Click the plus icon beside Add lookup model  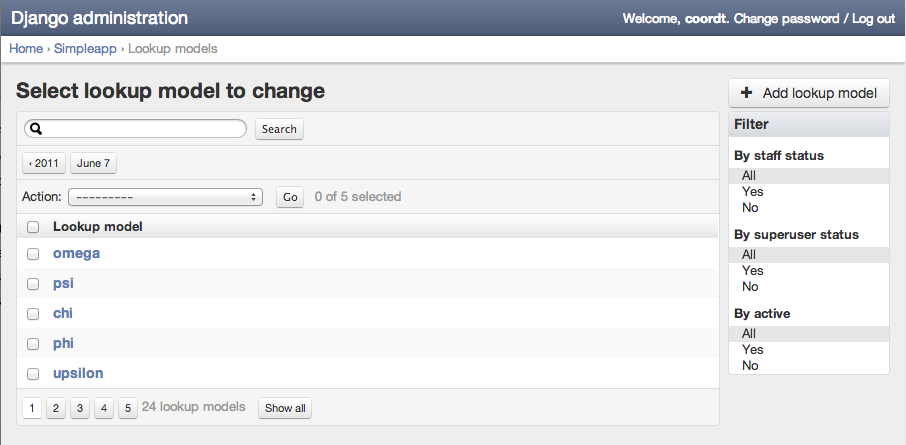coord(746,93)
